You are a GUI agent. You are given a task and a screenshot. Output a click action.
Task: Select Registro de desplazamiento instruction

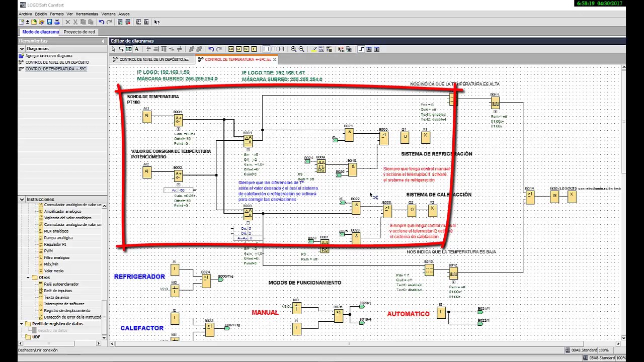point(67,310)
